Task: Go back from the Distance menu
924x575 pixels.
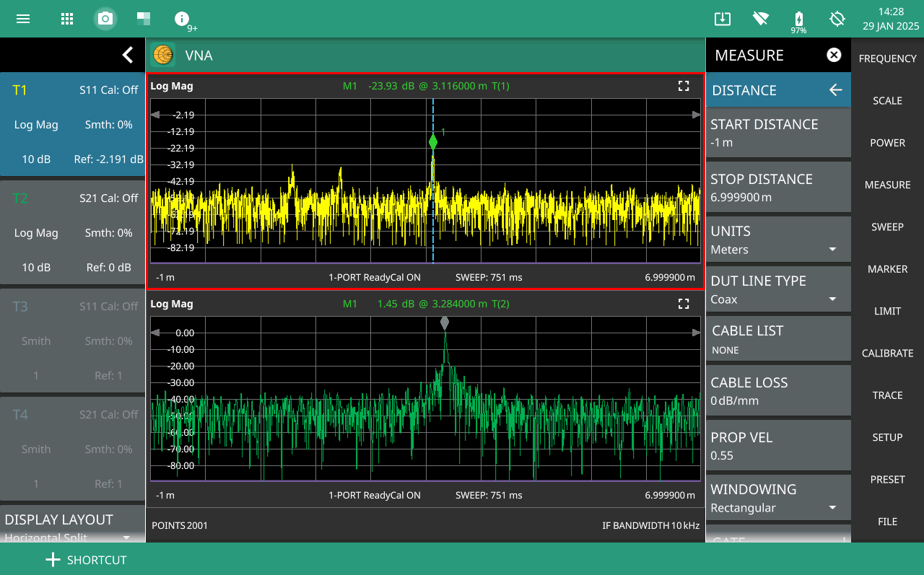Action: (x=835, y=90)
